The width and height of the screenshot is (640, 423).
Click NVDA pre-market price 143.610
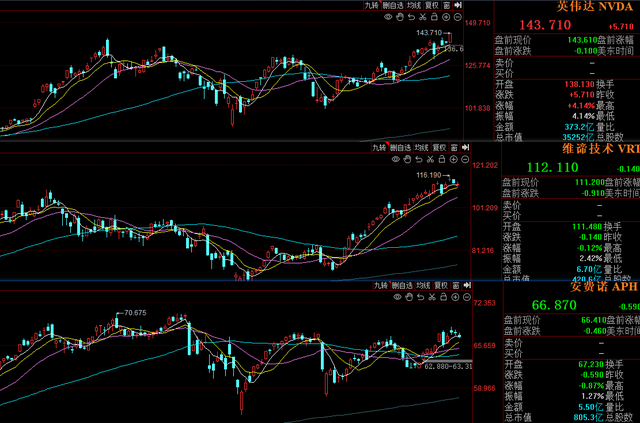[x=582, y=40]
